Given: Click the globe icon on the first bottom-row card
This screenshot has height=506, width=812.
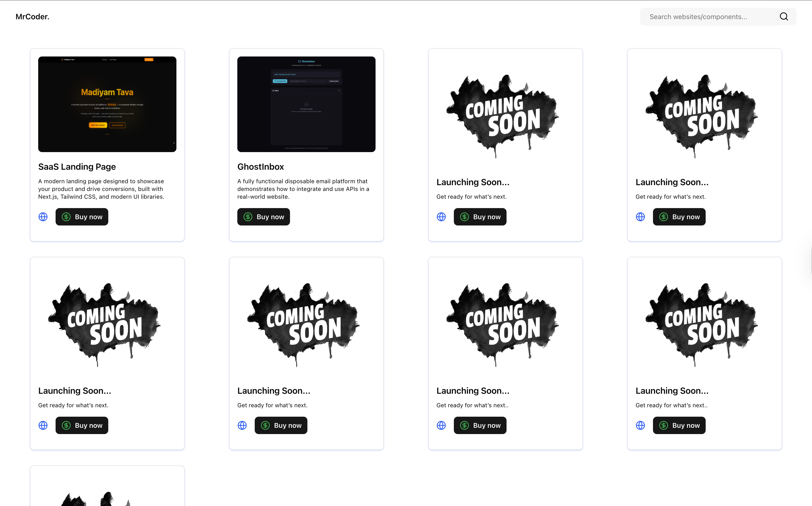Looking at the screenshot, I should [43, 425].
